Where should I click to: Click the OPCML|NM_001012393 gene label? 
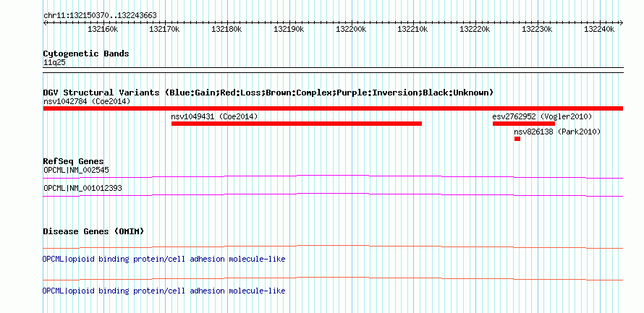tap(82, 188)
